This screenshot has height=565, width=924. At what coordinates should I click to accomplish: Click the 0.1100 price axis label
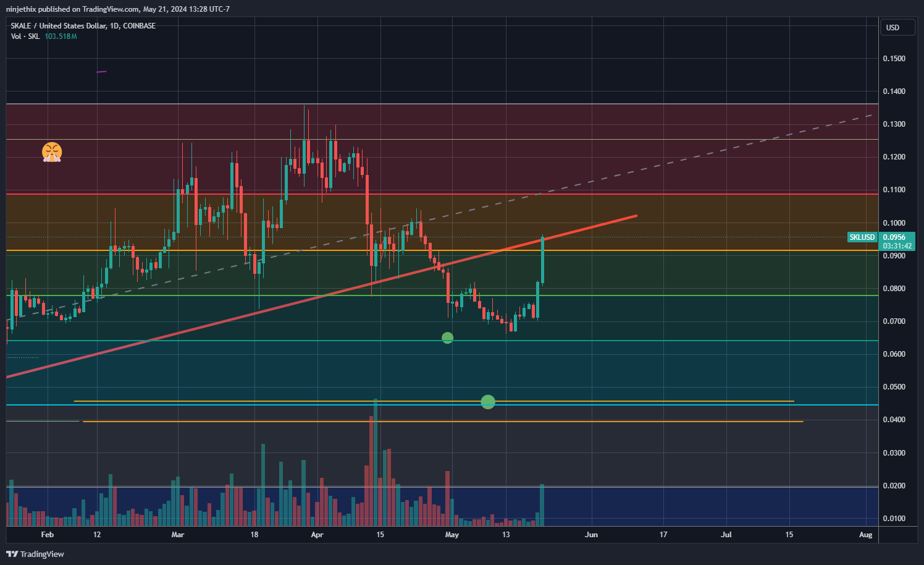coord(894,190)
